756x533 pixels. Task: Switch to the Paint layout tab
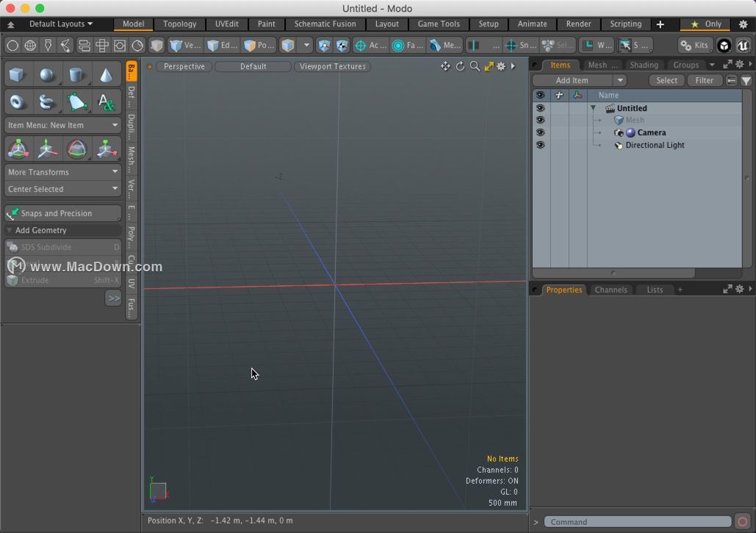tap(266, 24)
